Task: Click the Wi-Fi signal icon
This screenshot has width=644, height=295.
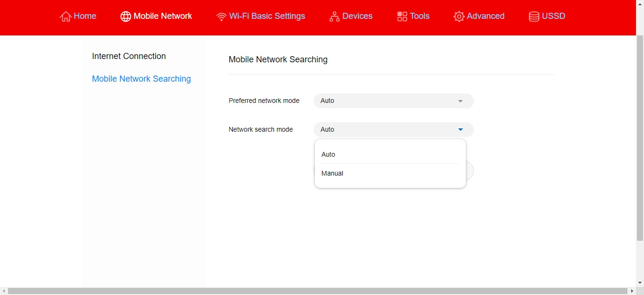Action: click(221, 17)
